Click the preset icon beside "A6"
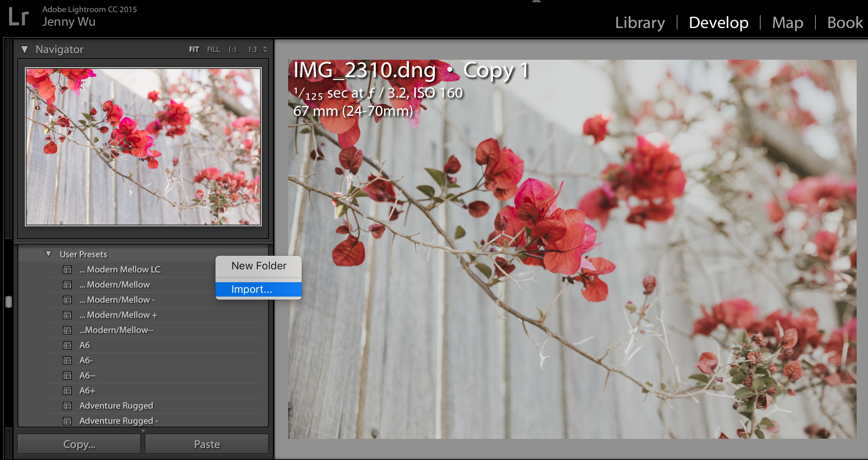The height and width of the screenshot is (460, 868). (67, 345)
